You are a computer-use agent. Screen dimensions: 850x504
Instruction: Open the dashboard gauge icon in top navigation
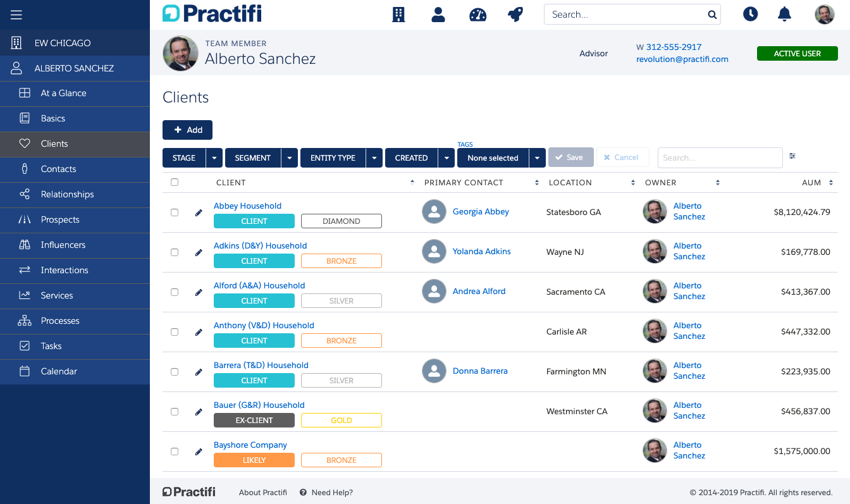tap(477, 14)
